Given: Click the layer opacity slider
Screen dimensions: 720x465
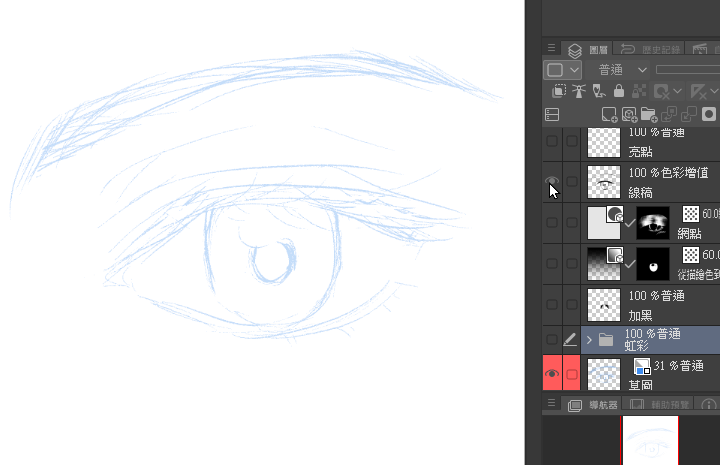Looking at the screenshot, I should pyautogui.click(x=688, y=70).
